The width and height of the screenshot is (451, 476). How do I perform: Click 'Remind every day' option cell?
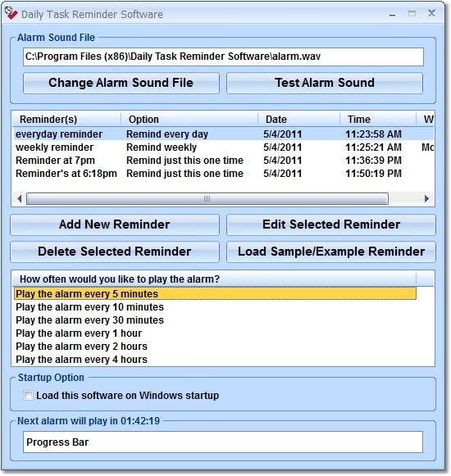[167, 134]
